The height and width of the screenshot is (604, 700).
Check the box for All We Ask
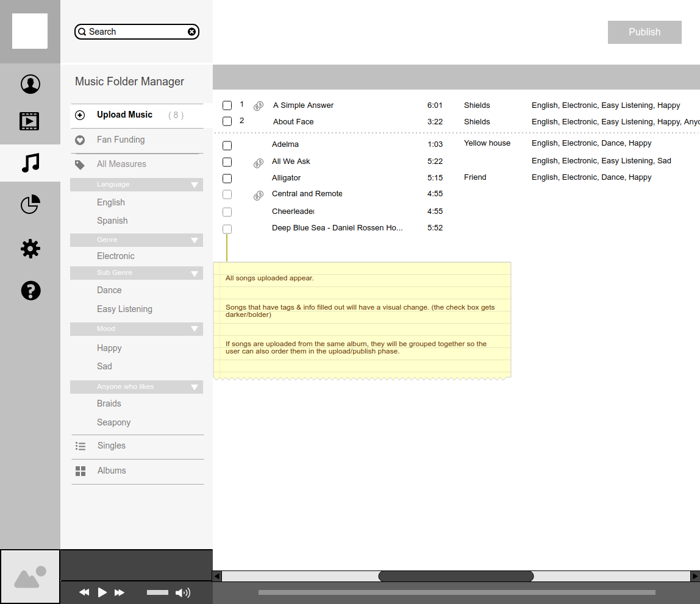coord(227,162)
